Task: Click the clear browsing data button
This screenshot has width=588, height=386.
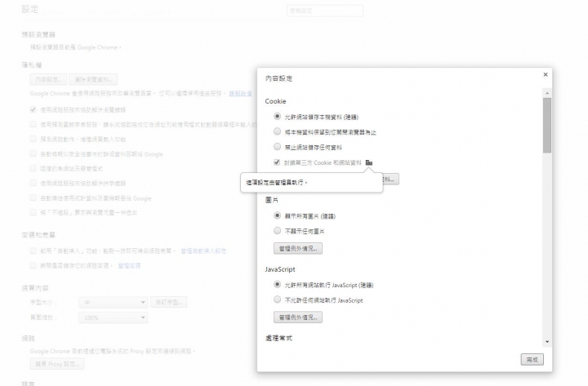Action: point(93,79)
